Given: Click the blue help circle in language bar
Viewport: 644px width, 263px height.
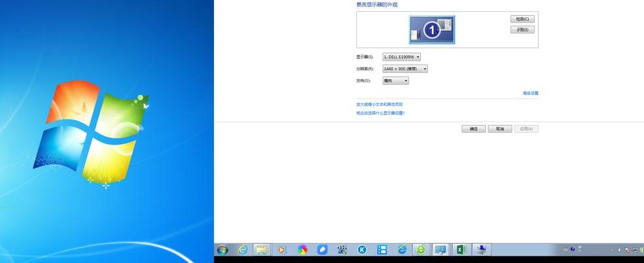Looking at the screenshot, I should pyautogui.click(x=572, y=249).
